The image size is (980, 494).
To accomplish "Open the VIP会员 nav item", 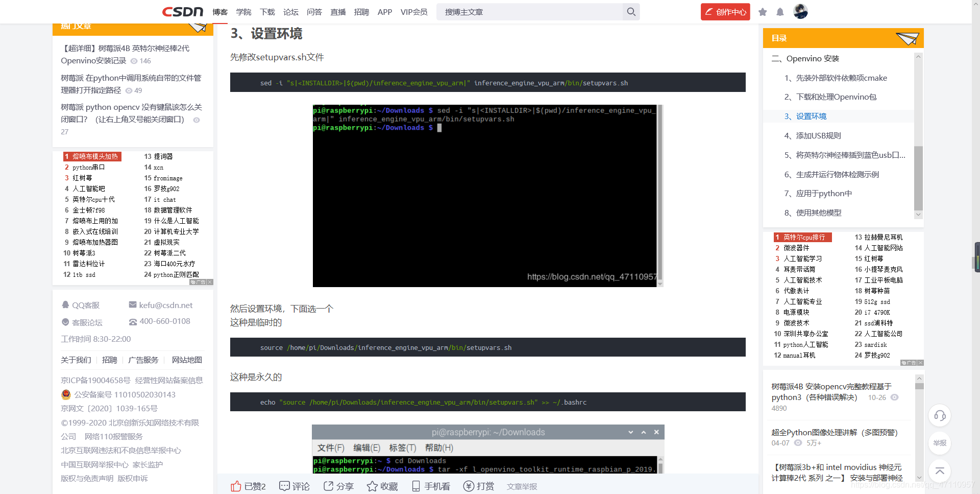I will (414, 12).
